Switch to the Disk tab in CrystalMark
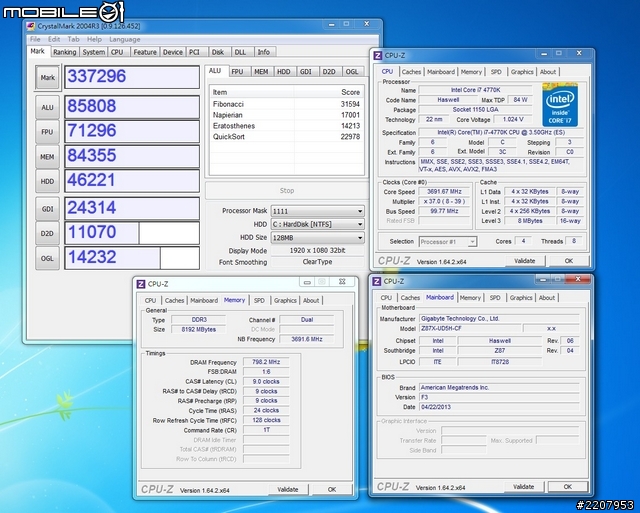 [x=218, y=52]
